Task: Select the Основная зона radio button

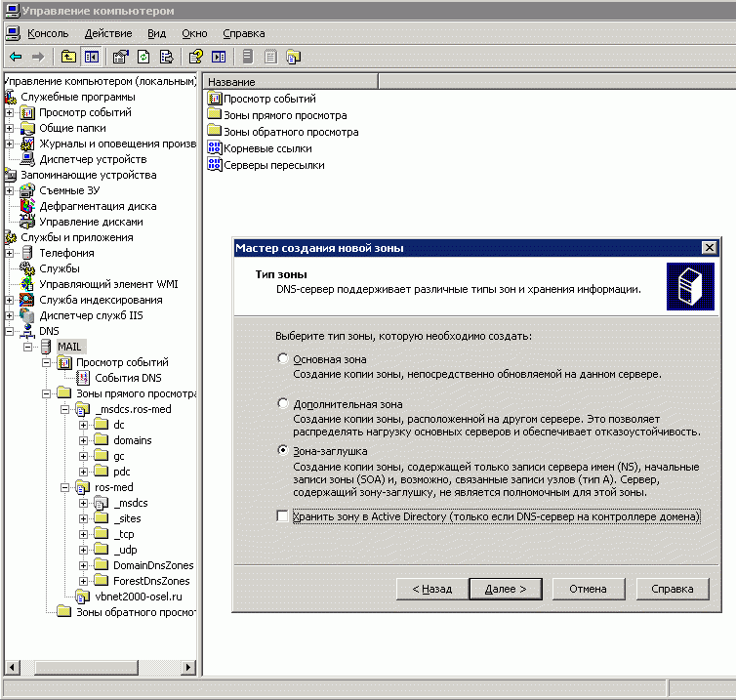Action: tap(282, 358)
